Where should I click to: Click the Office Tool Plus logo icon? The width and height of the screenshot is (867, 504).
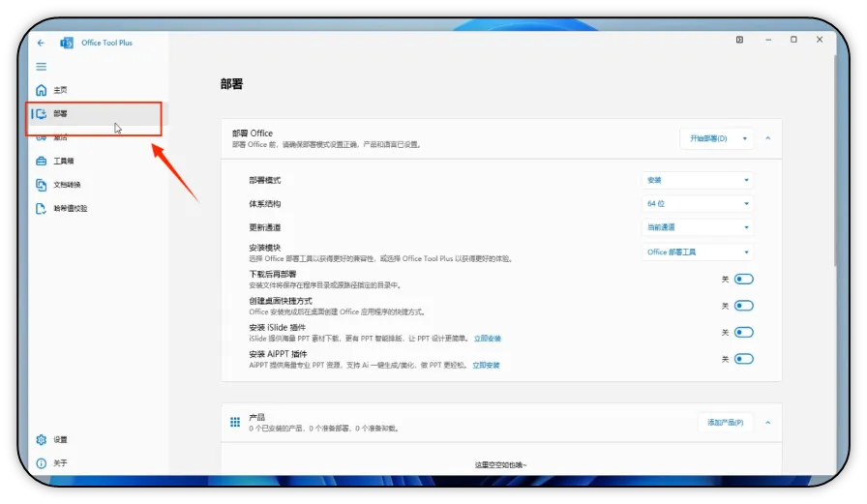click(x=67, y=43)
